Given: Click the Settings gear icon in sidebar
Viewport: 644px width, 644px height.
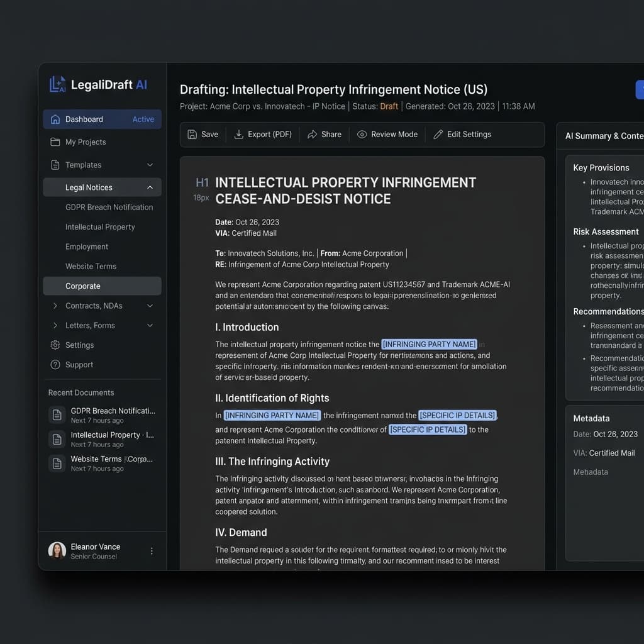Looking at the screenshot, I should (55, 345).
